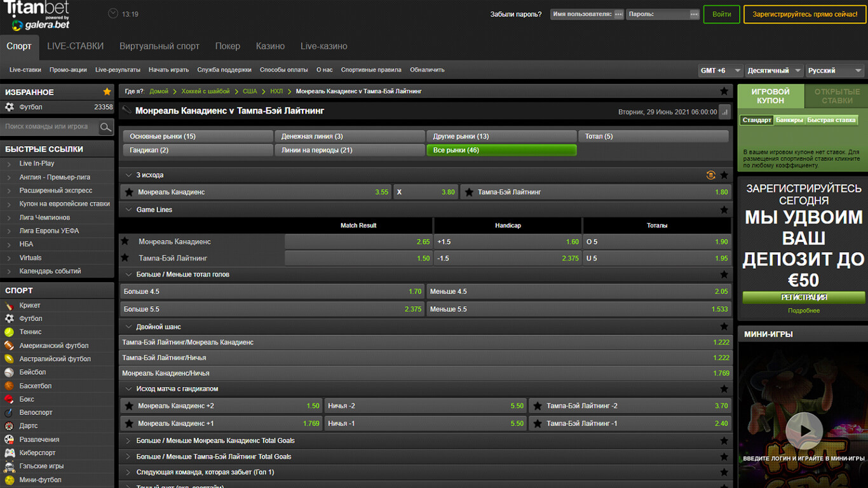Click the Бейсбол icon in sports list

[x=10, y=372]
